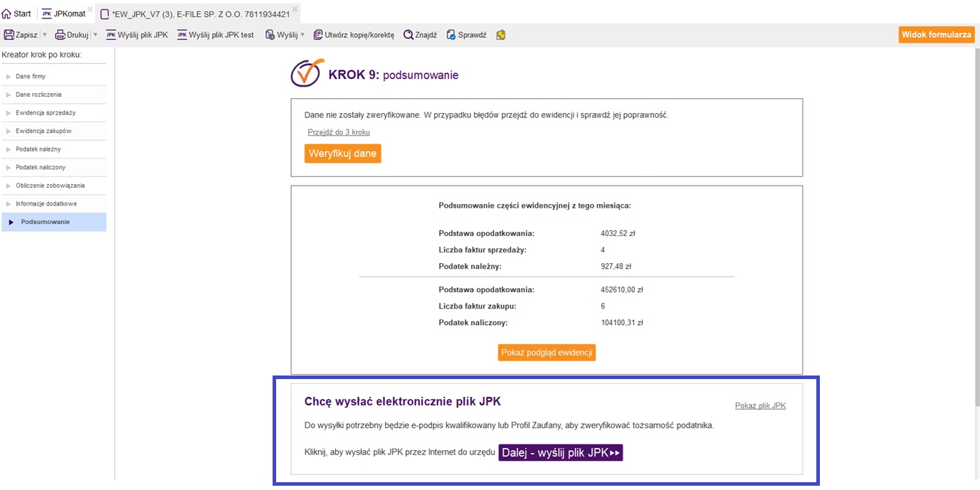Viewport: 980px width, 490px height.
Task: Open the Zapisz dropdown arrow
Action: [x=45, y=35]
